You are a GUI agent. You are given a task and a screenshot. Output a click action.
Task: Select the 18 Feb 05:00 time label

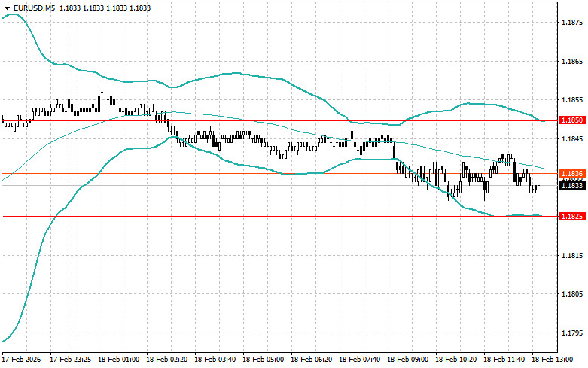click(263, 360)
